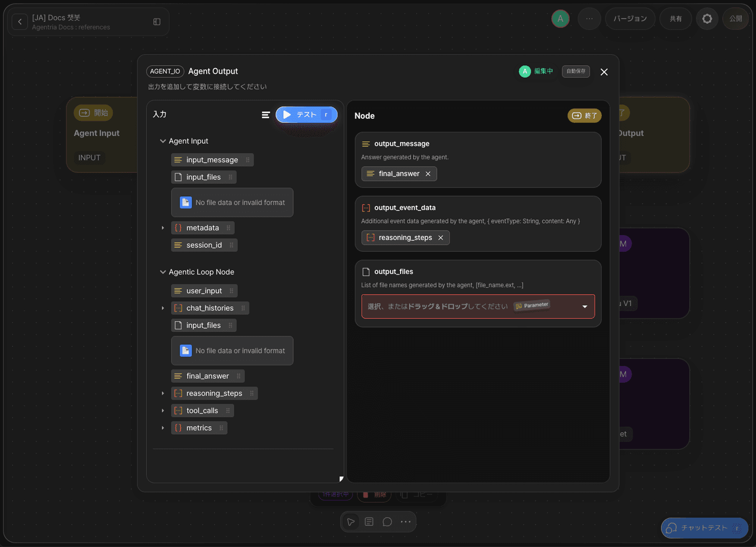756x547 pixels.
Task: Expand the chat_histories variable
Action: point(163,308)
